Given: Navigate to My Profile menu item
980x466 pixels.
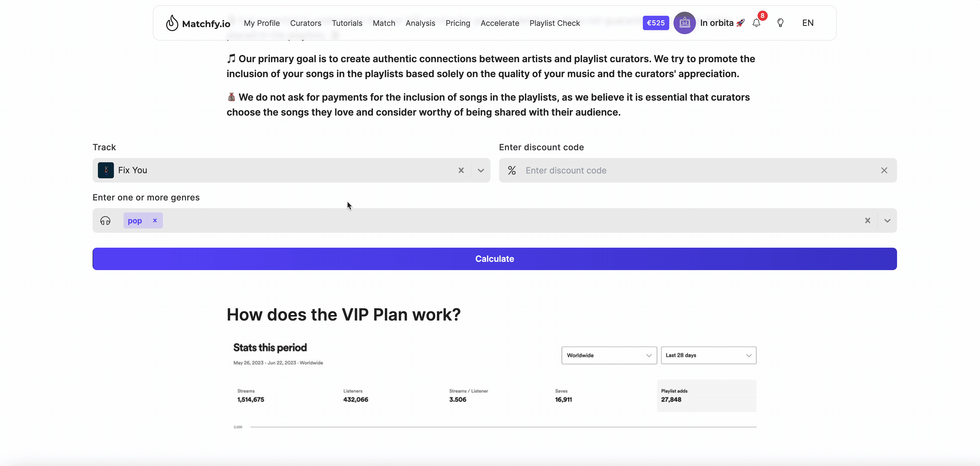Looking at the screenshot, I should tap(261, 22).
